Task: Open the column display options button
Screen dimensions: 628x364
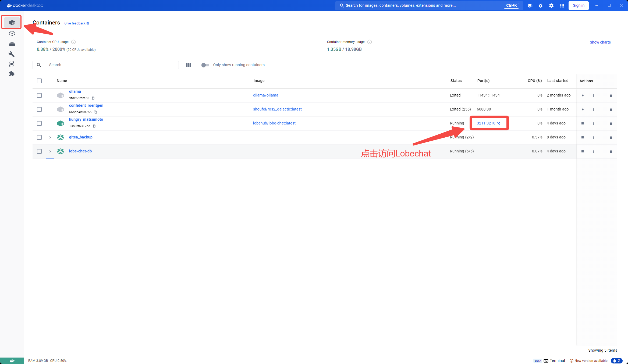Action: pos(189,65)
